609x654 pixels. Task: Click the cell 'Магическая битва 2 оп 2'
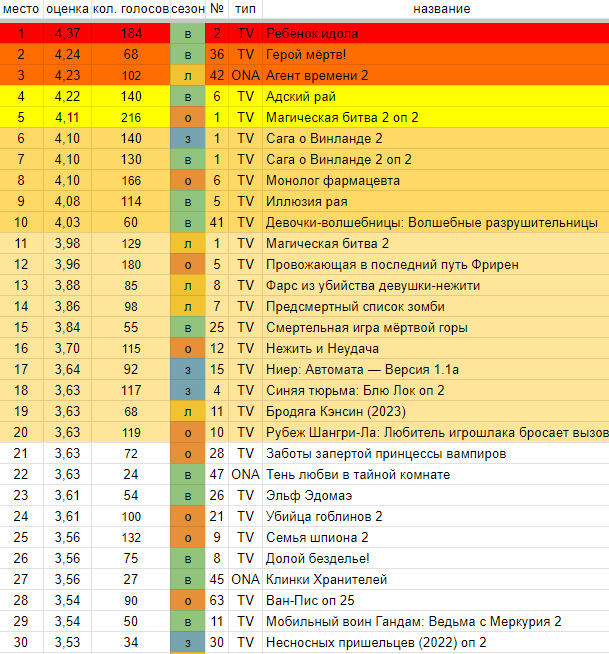435,117
